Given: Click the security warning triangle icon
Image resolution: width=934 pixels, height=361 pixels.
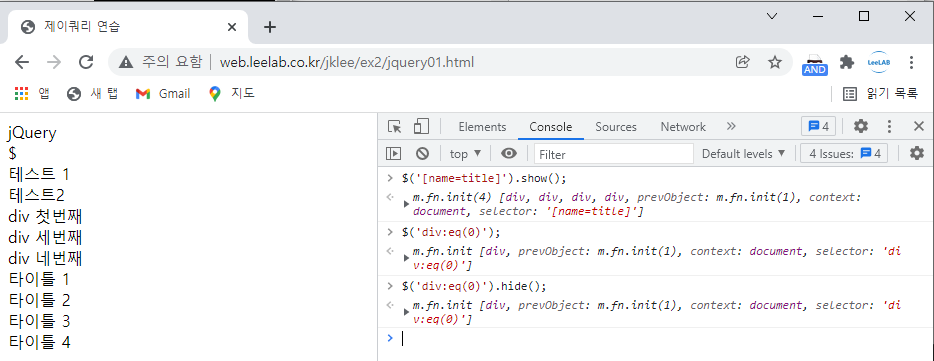Looking at the screenshot, I should pos(126,62).
